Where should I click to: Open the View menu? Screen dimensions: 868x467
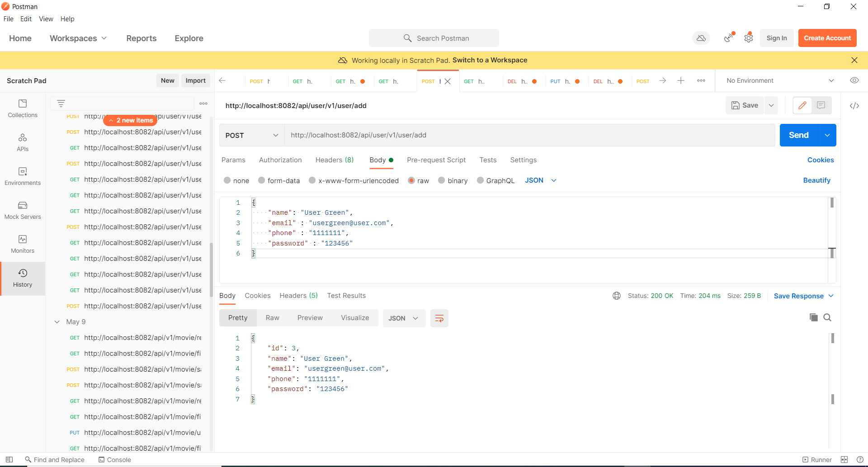click(46, 19)
